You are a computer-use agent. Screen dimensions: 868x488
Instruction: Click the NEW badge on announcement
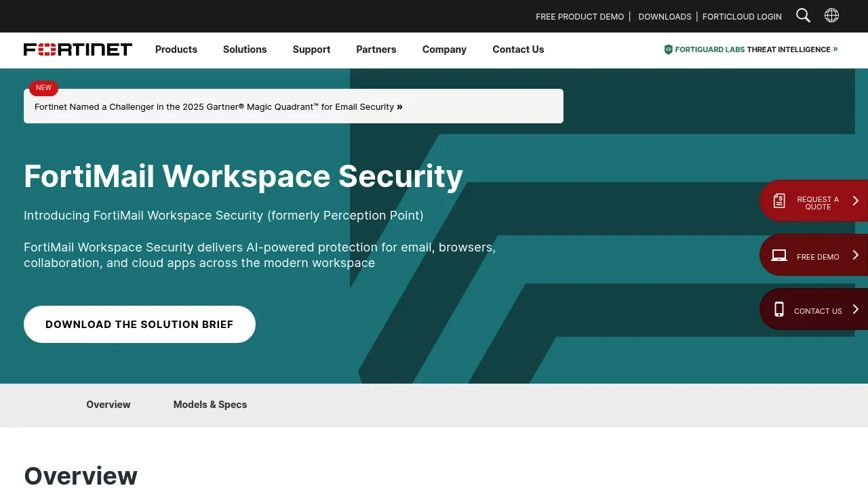click(43, 88)
